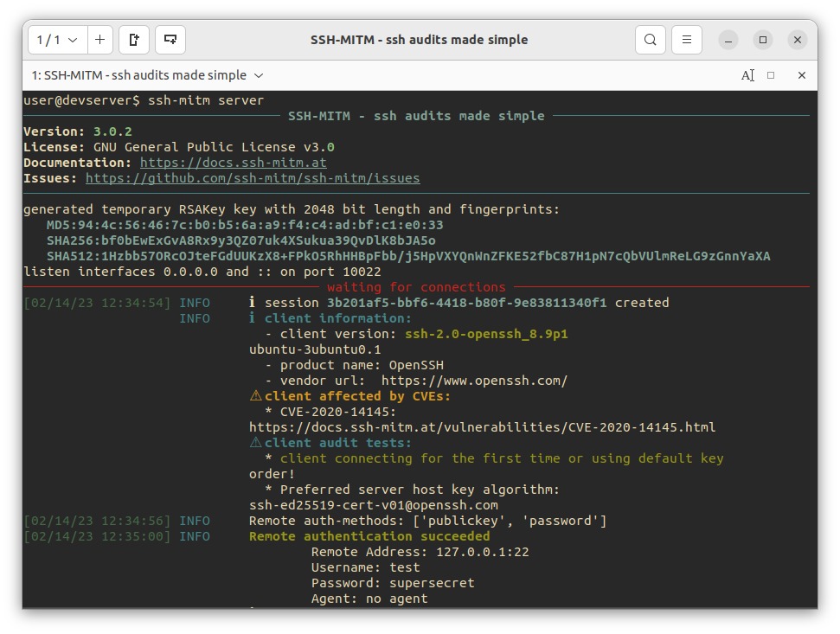Maximize the terminal pane via the small square
840x634 pixels.
tap(771, 75)
